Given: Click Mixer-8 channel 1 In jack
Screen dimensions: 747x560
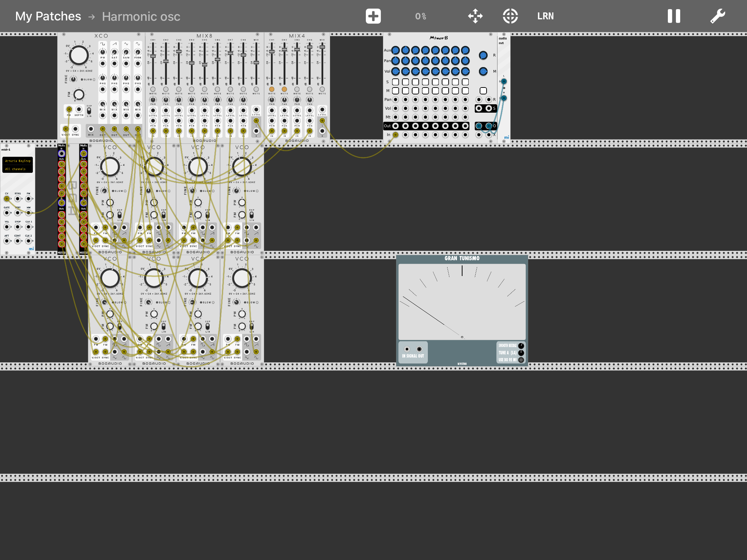Looking at the screenshot, I should pos(395,135).
